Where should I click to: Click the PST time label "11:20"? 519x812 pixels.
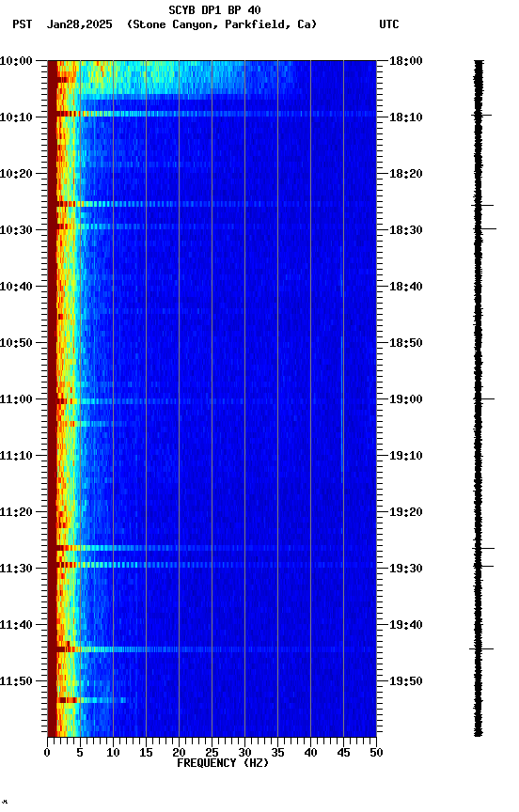coord(16,512)
